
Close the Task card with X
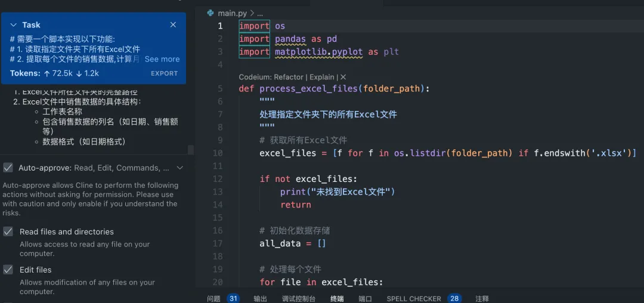173,25
